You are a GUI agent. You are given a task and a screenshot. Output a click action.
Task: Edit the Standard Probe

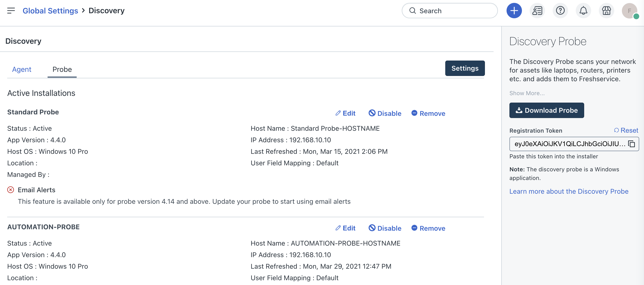[x=345, y=113]
